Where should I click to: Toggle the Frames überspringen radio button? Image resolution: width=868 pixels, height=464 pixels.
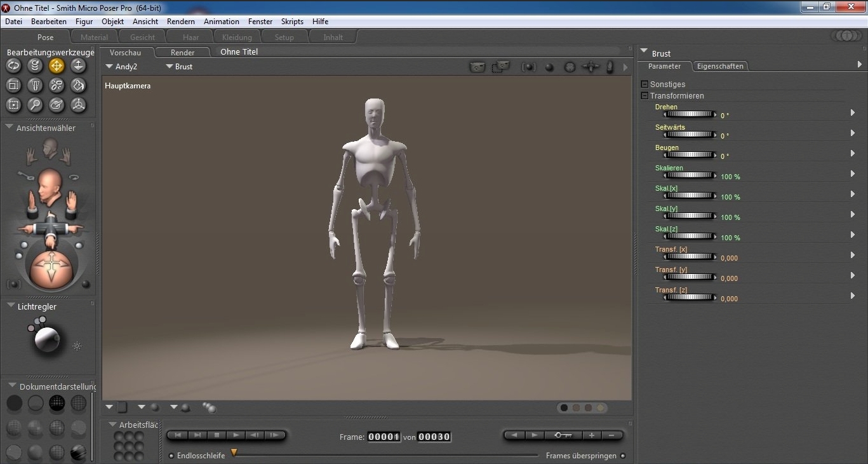click(x=623, y=456)
